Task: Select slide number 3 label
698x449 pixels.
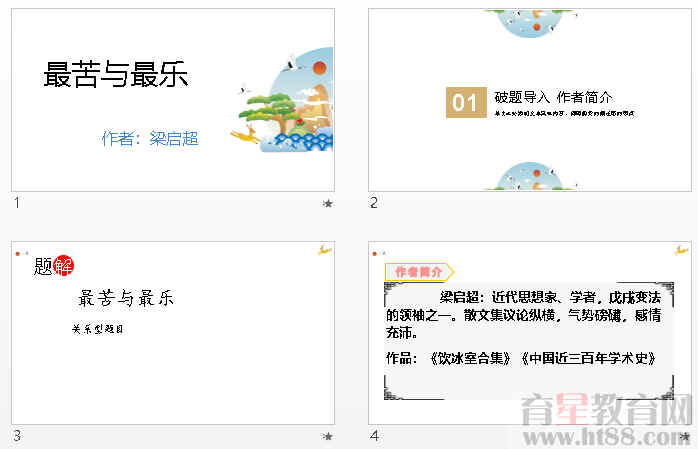Action: click(x=17, y=436)
